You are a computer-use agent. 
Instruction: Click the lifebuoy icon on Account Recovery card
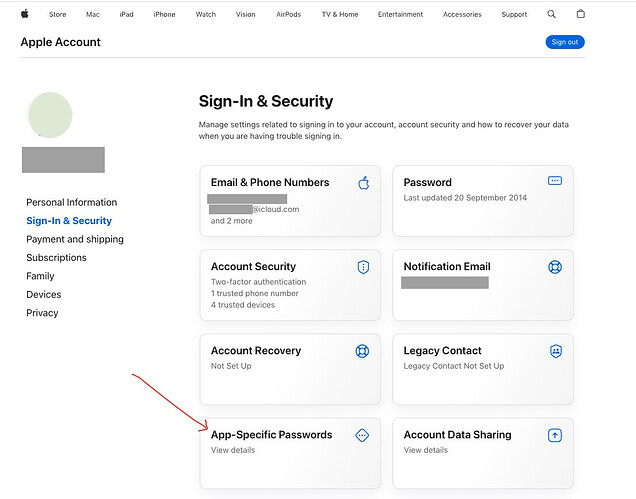tap(362, 351)
